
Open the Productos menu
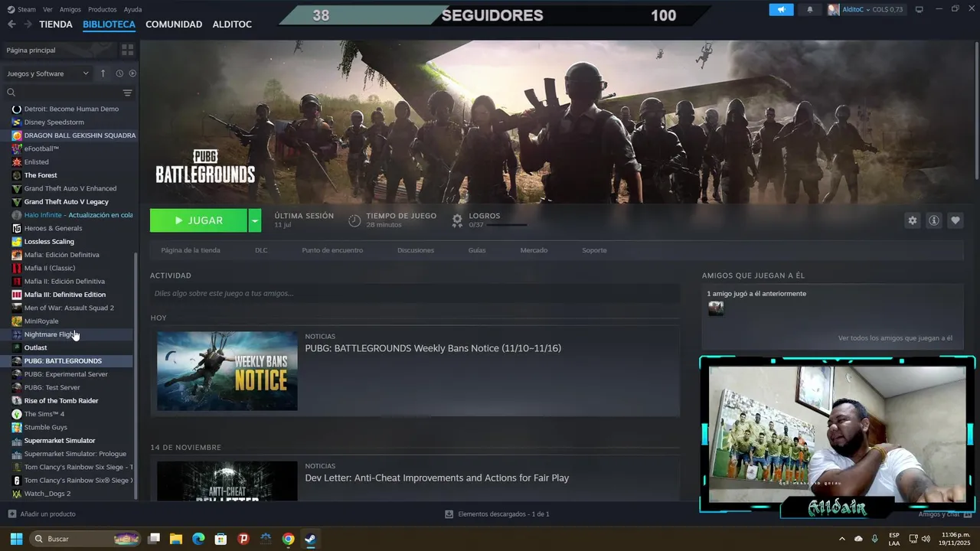(103, 9)
